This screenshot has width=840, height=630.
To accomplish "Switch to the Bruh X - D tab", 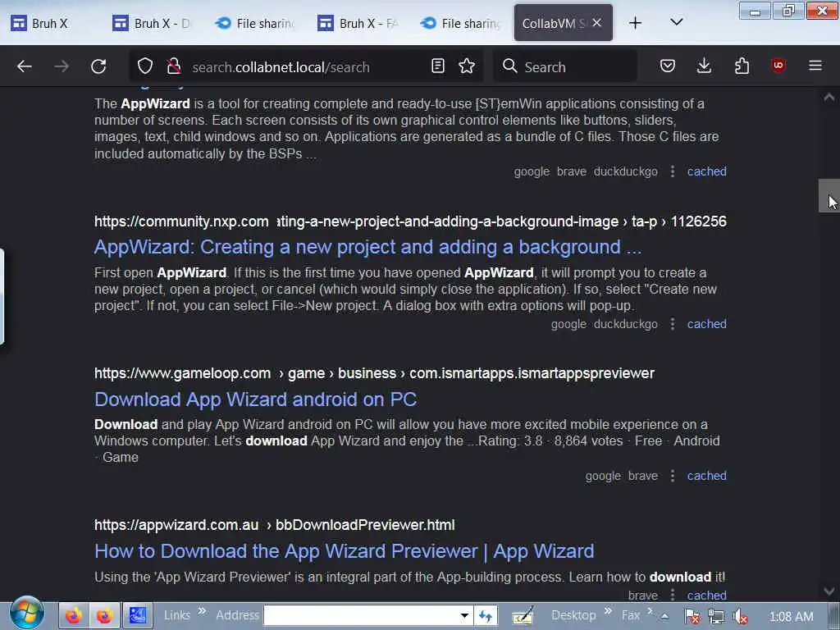I will pos(152,23).
